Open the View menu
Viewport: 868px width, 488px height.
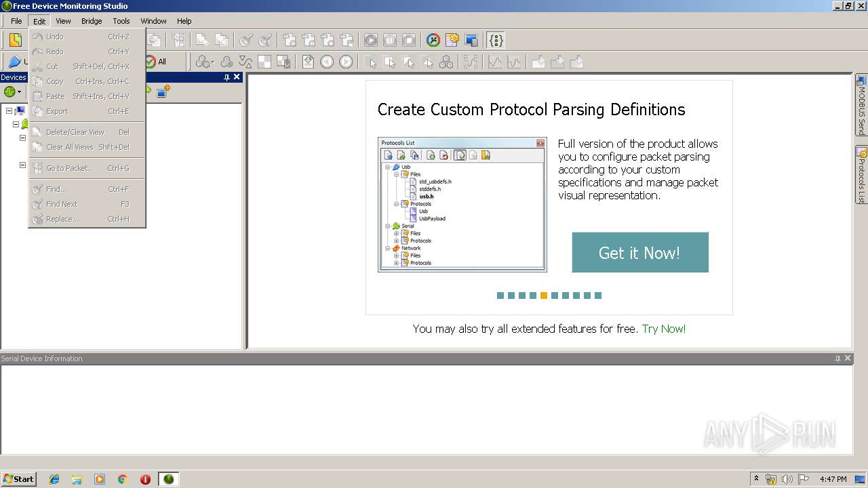pos(63,21)
